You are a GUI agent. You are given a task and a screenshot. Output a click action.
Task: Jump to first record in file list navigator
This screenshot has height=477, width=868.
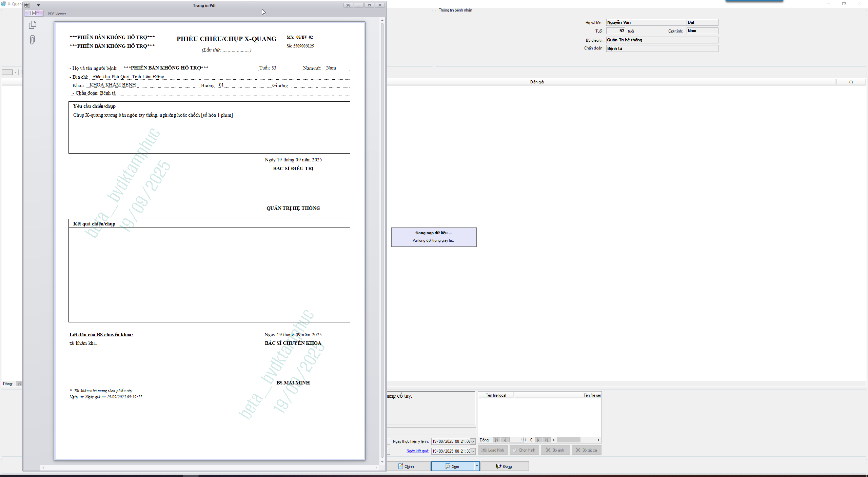point(496,440)
